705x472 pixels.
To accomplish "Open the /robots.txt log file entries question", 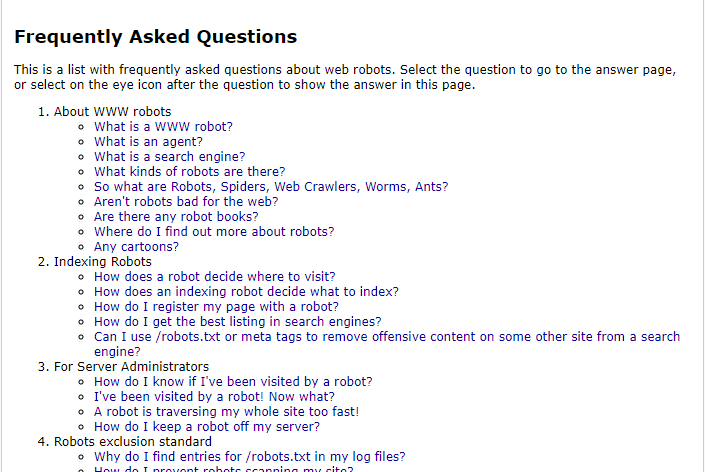I will 249,457.
